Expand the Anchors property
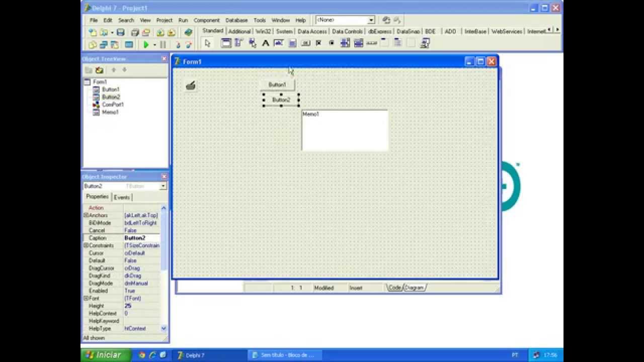 [x=86, y=215]
